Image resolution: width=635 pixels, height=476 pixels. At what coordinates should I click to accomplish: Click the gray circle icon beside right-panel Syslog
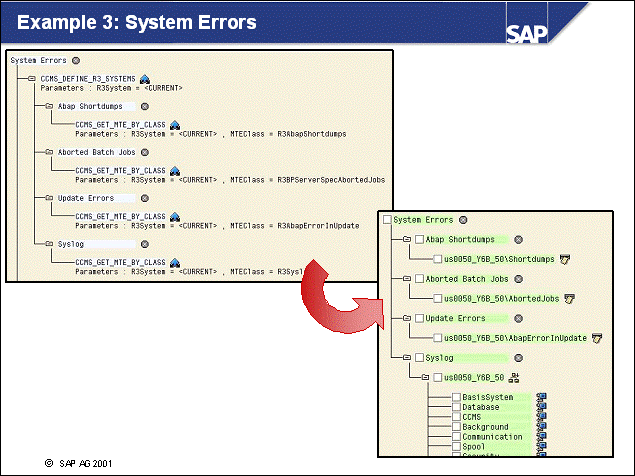[516, 357]
